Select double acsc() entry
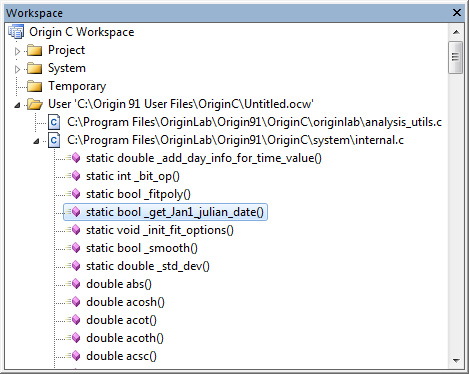The width and height of the screenshot is (469, 374). pyautogui.click(x=121, y=356)
